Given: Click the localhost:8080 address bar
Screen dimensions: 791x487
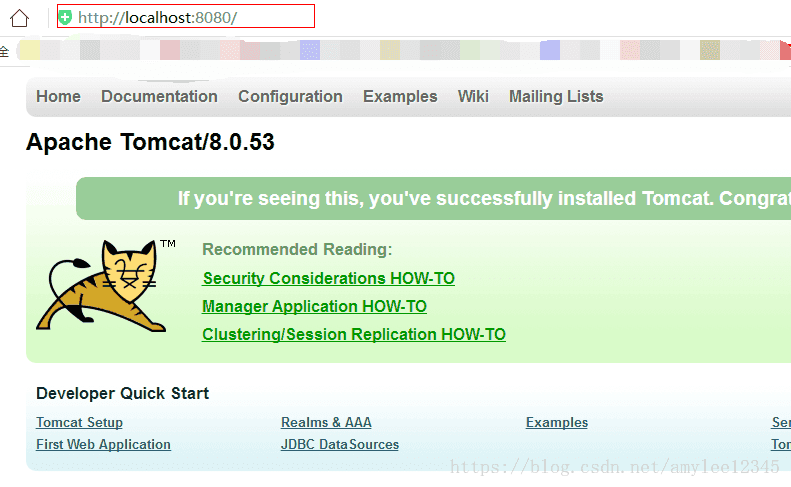Looking at the screenshot, I should pos(186,16).
